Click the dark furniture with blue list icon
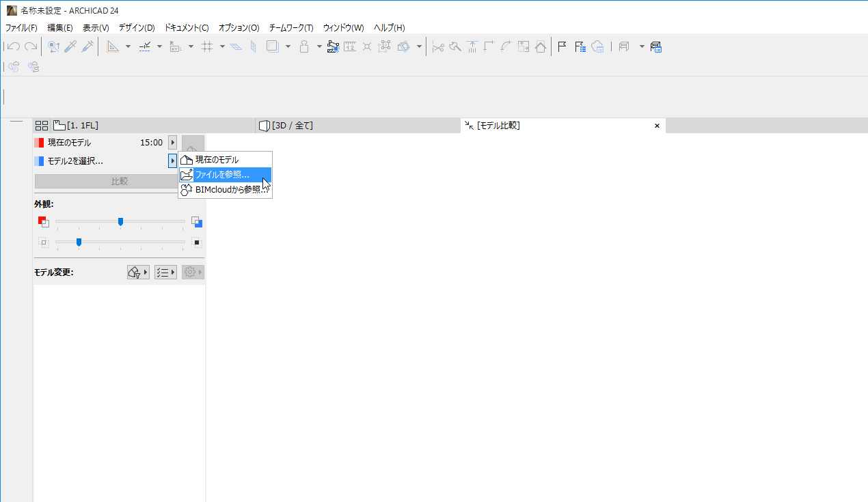868x502 pixels. tap(656, 46)
